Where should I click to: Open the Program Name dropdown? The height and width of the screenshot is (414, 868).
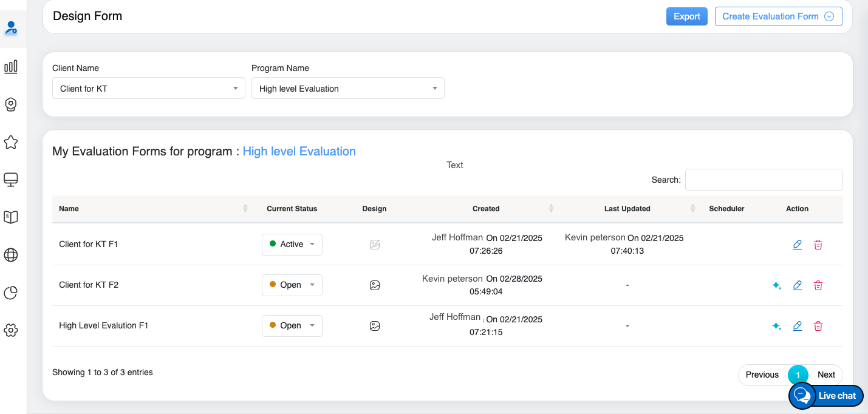click(347, 89)
